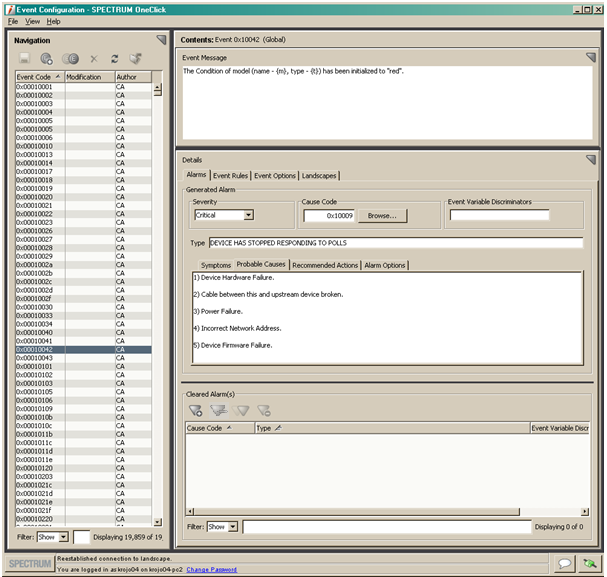Switch to the Event Rules tab

click(x=230, y=176)
